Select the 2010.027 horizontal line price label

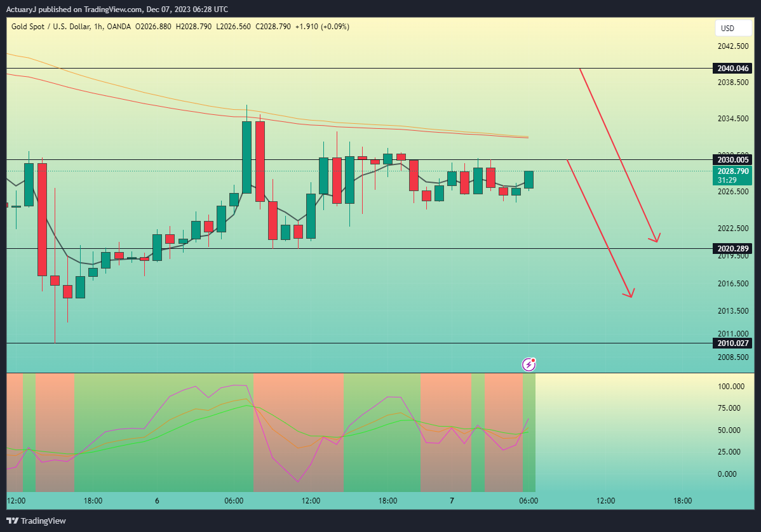[x=732, y=343]
